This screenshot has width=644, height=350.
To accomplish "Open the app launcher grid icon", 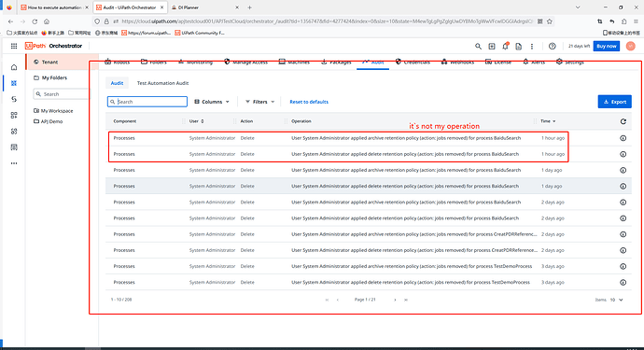I will (x=14, y=46).
